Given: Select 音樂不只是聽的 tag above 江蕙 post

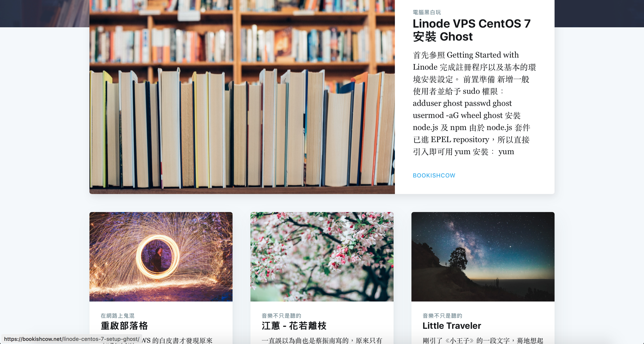Looking at the screenshot, I should click(281, 316).
